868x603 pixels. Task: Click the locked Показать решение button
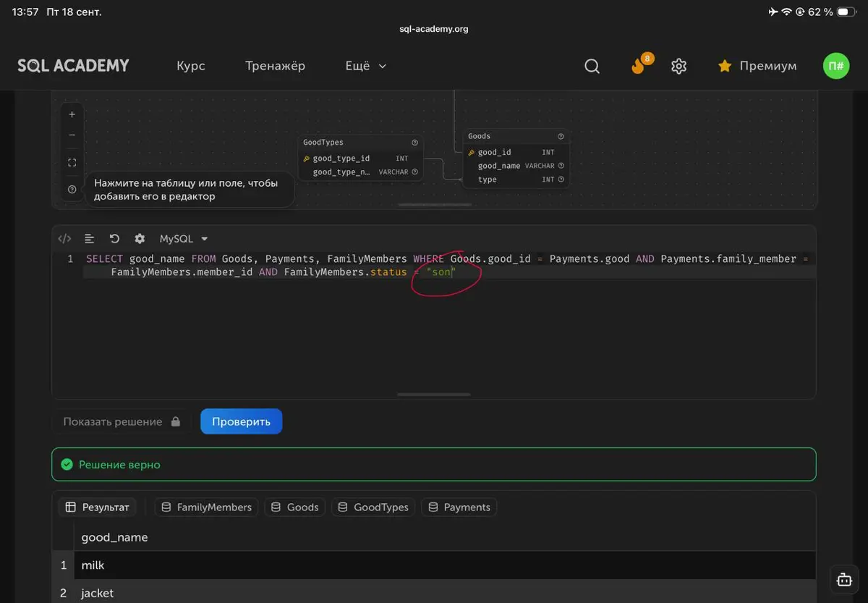coord(122,421)
